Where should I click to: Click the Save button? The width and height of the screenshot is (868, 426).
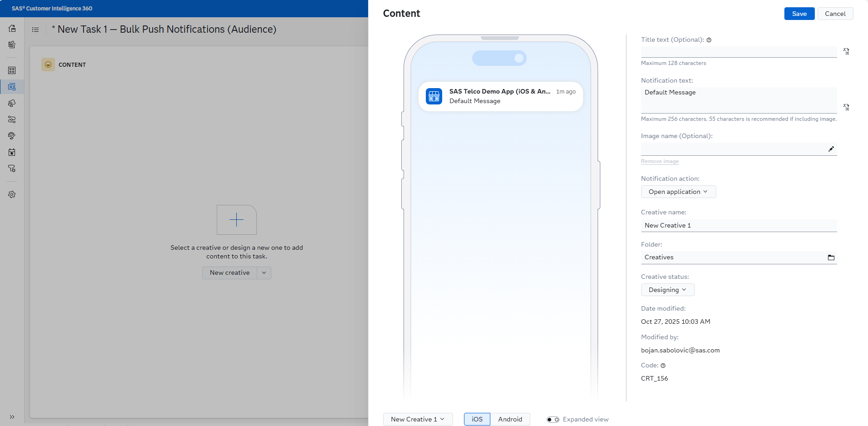(798, 14)
